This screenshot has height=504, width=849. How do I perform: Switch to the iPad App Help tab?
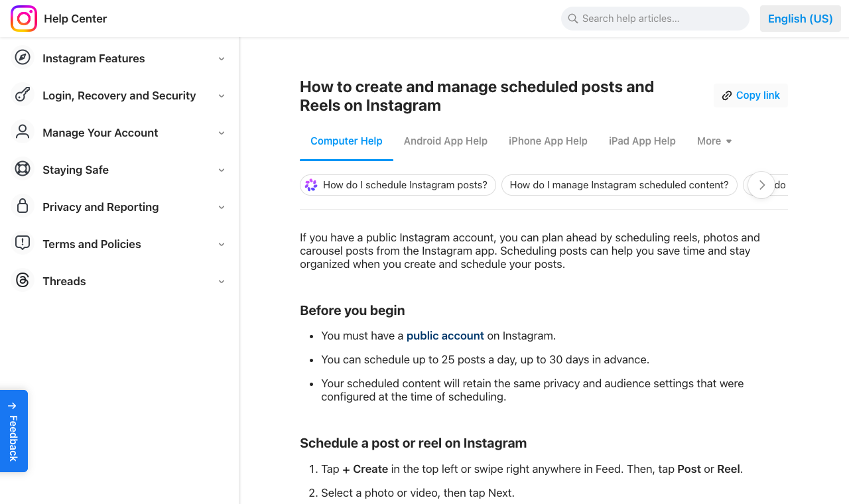(x=642, y=141)
